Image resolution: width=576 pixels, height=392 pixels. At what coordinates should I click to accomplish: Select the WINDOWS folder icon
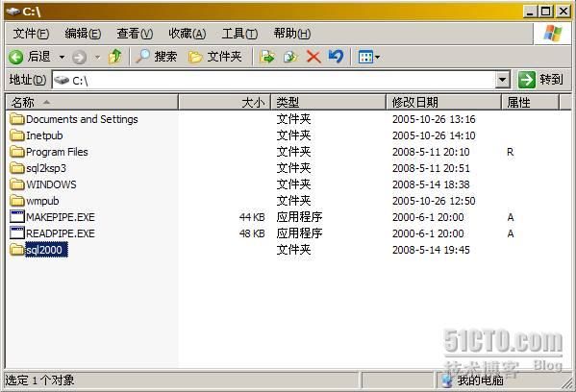tap(17, 184)
